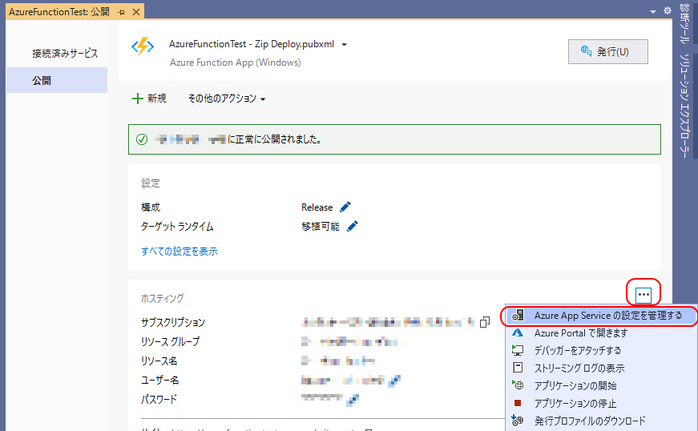Click the Azure Functions lightning bolt icon
The image size is (698, 431).
[142, 46]
